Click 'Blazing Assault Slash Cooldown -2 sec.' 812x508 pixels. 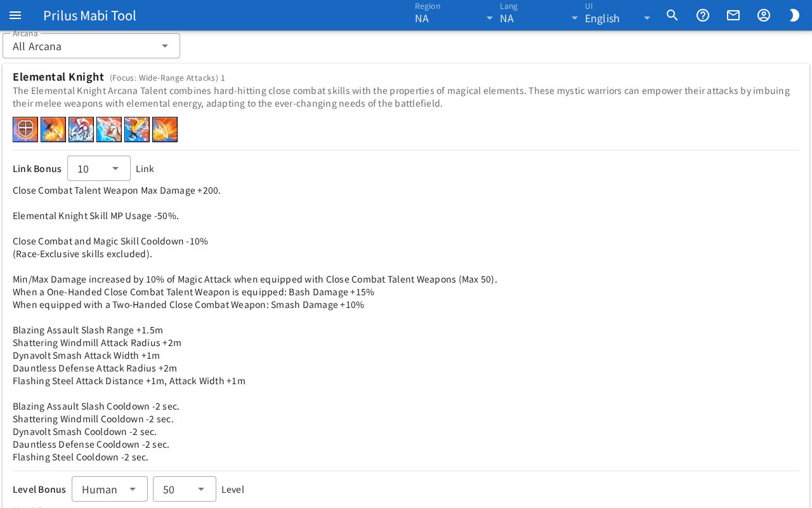(96, 406)
